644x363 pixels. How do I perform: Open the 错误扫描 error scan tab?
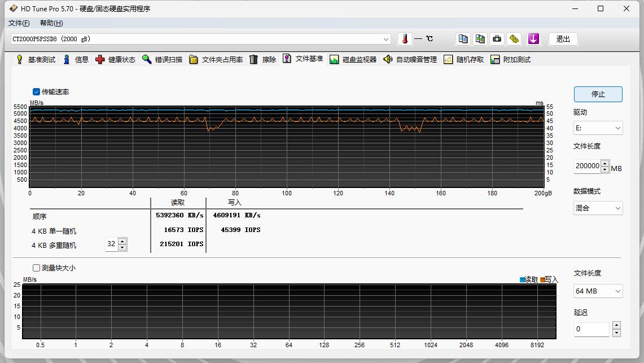point(163,59)
